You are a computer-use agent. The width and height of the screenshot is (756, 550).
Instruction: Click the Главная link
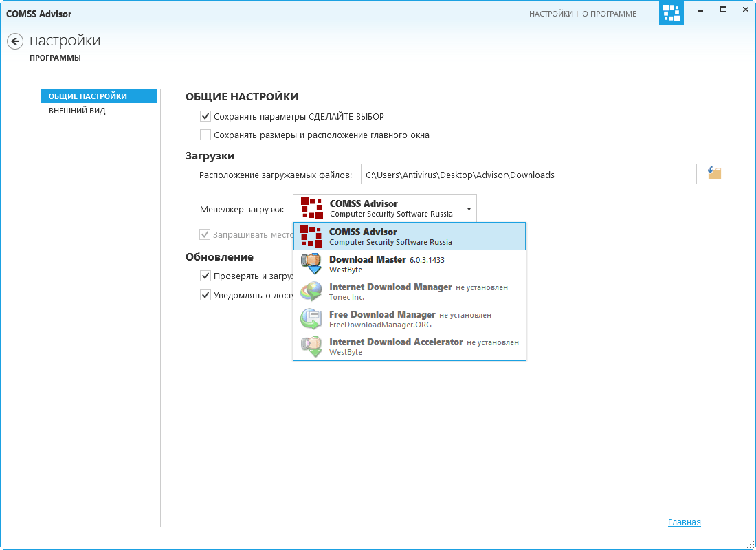tap(684, 522)
